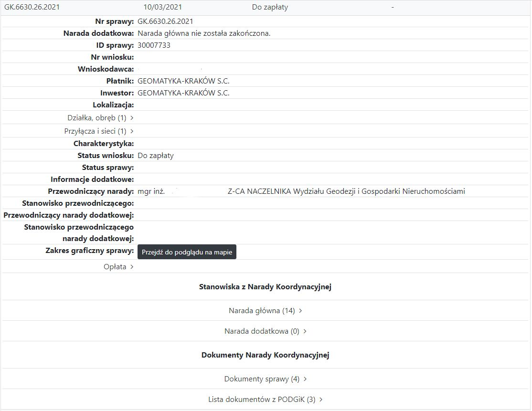The image size is (532, 411).
Task: Click the chevron beside Działka, obręb (1)
Action: (x=132, y=118)
